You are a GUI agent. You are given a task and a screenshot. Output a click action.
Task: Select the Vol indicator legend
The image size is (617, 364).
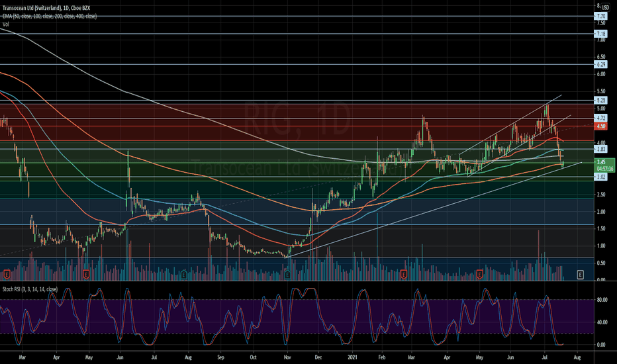5,24
